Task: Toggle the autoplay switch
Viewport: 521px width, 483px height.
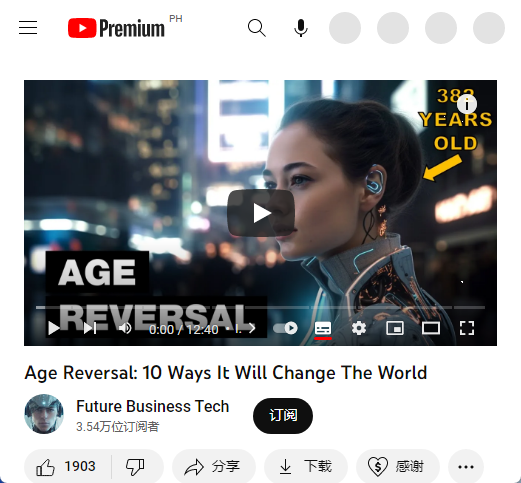Action: point(285,328)
